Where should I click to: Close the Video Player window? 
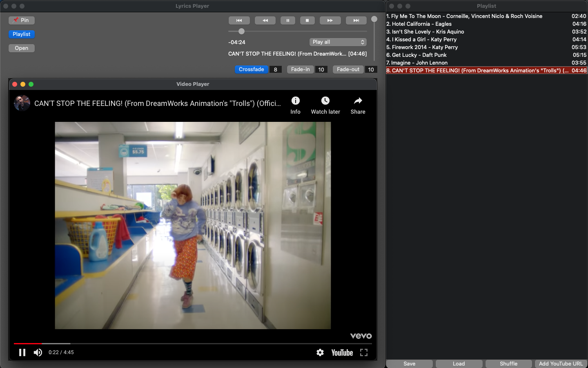tap(15, 84)
